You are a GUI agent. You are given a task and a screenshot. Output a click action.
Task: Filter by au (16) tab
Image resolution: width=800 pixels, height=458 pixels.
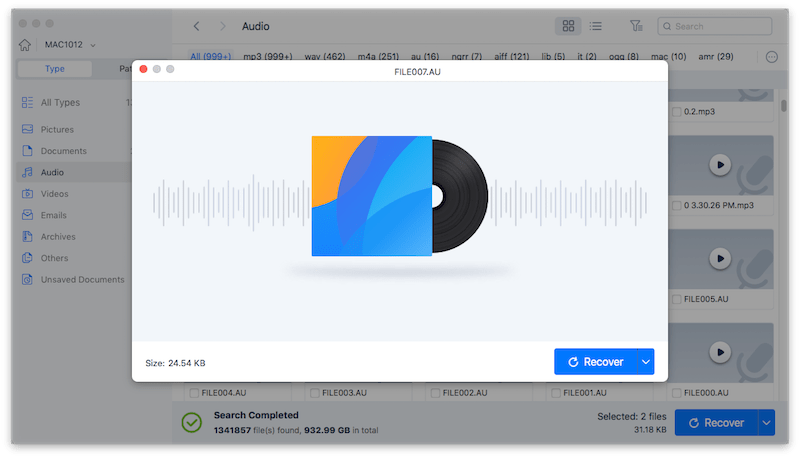tap(425, 56)
